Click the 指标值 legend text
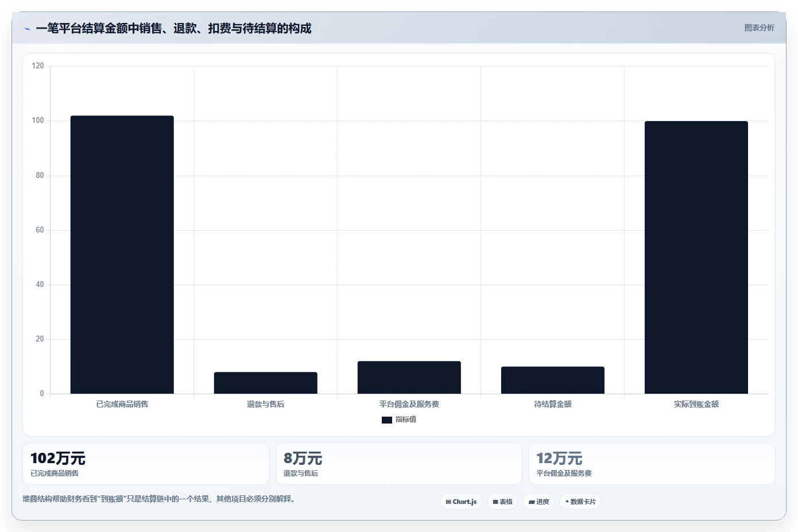The image size is (798, 532). [x=406, y=420]
